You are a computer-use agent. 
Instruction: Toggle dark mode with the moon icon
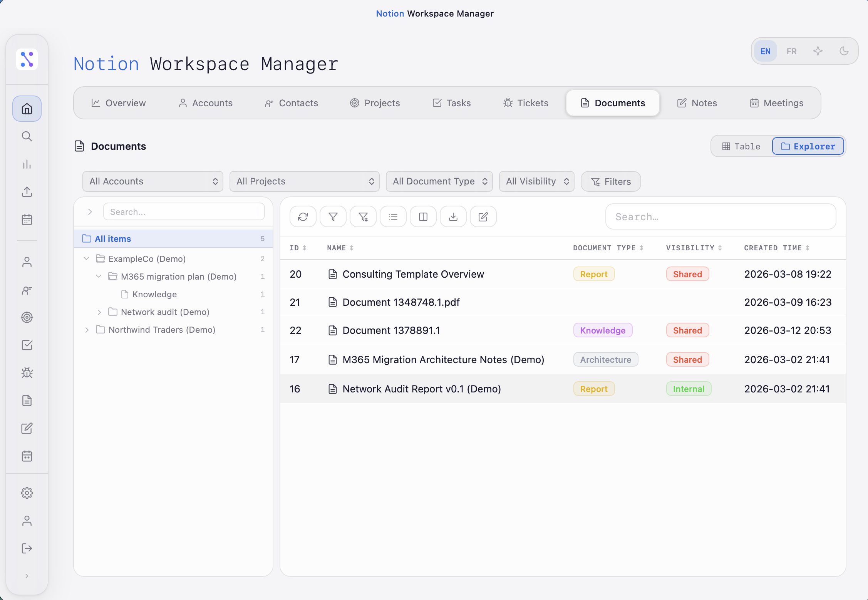844,50
